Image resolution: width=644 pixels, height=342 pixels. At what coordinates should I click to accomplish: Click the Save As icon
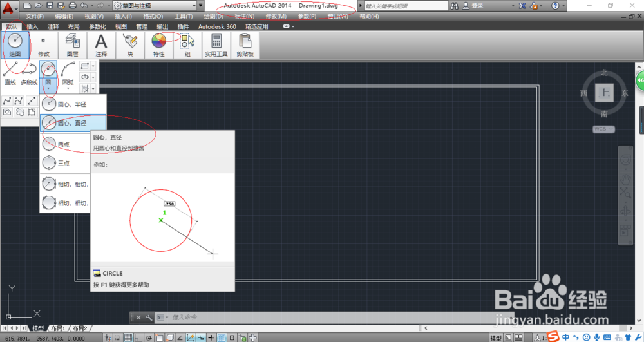pyautogui.click(x=61, y=6)
